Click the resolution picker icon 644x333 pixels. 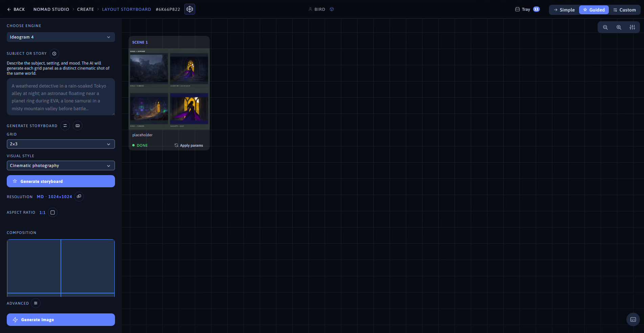79,196
